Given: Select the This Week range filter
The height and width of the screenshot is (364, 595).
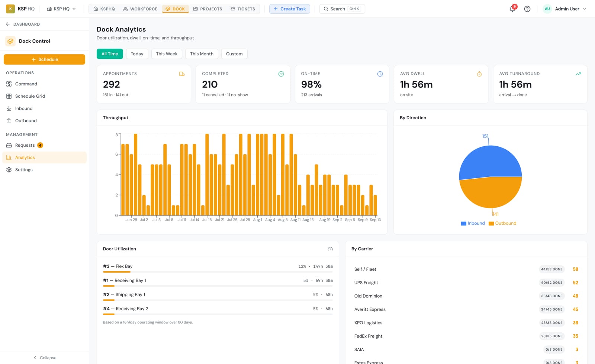Looking at the screenshot, I should 167,54.
